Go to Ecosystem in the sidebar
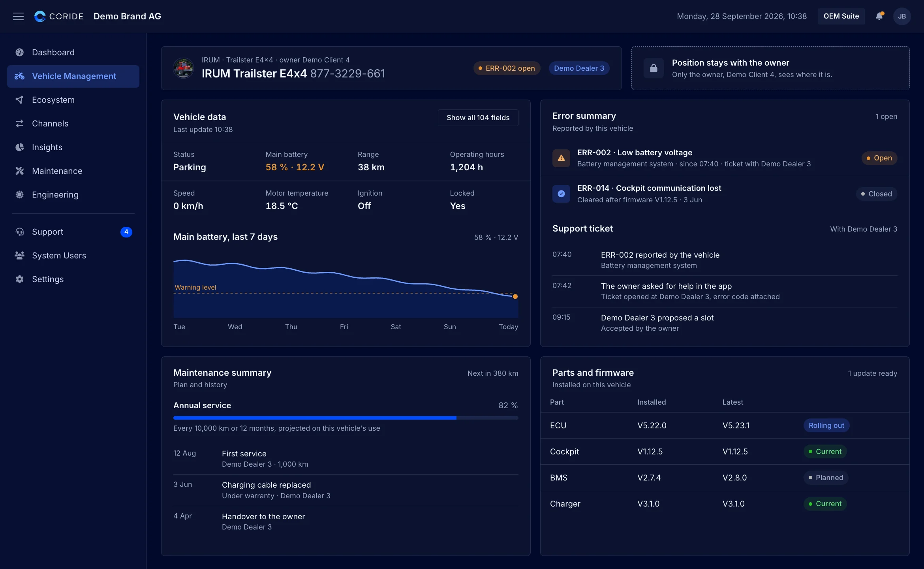Viewport: 924px width, 569px height. tap(73, 100)
